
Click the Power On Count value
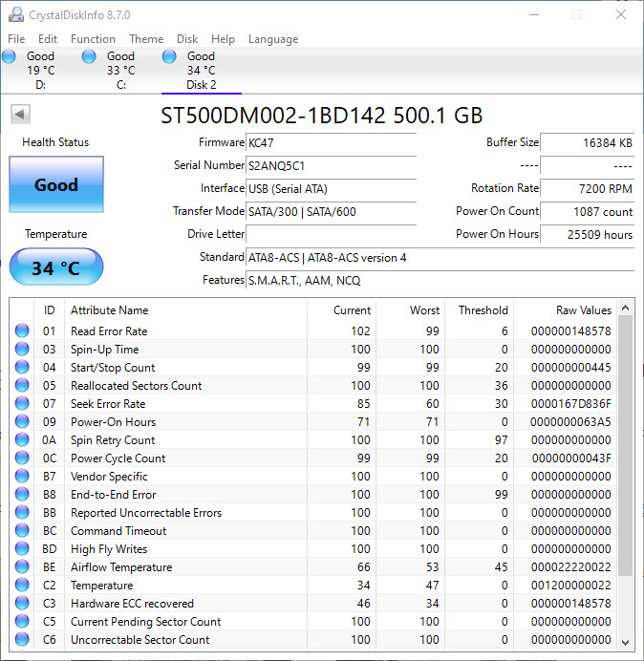click(587, 212)
